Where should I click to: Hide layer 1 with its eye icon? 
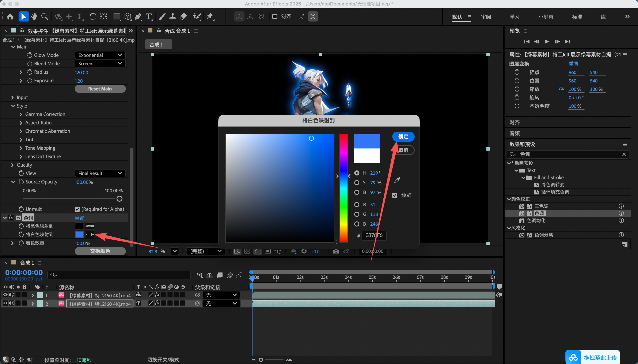pyautogui.click(x=5, y=295)
